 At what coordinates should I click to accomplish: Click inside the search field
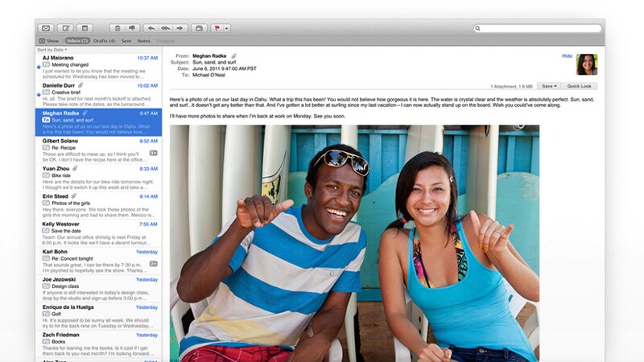pyautogui.click(x=539, y=28)
